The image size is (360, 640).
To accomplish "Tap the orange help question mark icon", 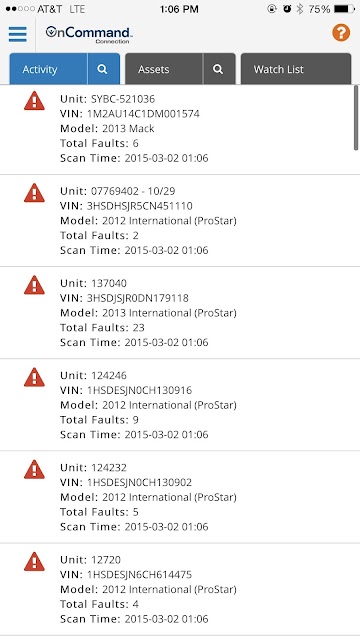I will (x=341, y=33).
